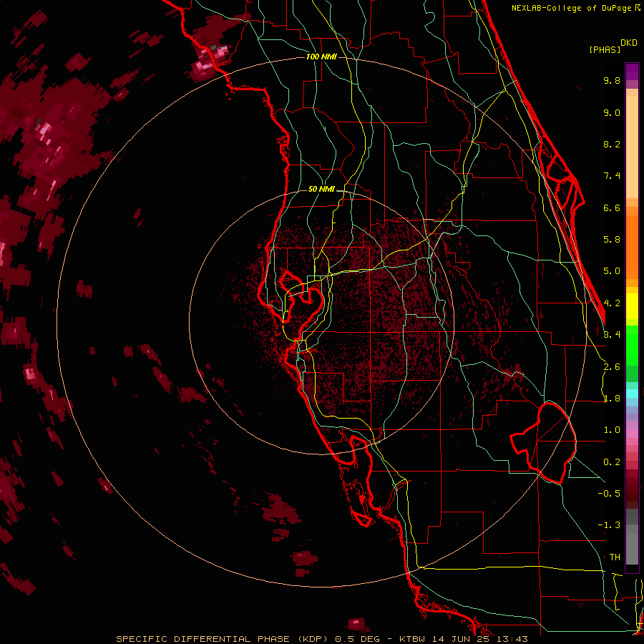Click the 9.0 legend value
The image size is (644, 644).
point(612,113)
